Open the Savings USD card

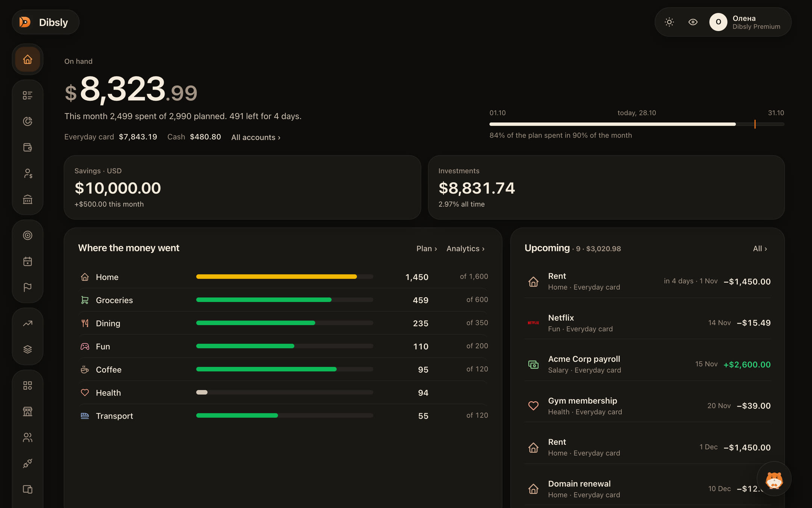(242, 187)
